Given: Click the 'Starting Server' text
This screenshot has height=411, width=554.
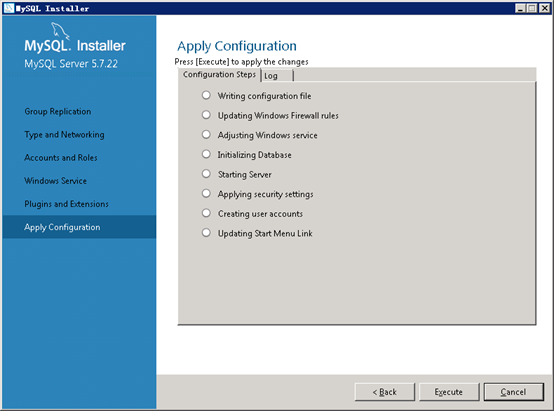Looking at the screenshot, I should point(244,175).
